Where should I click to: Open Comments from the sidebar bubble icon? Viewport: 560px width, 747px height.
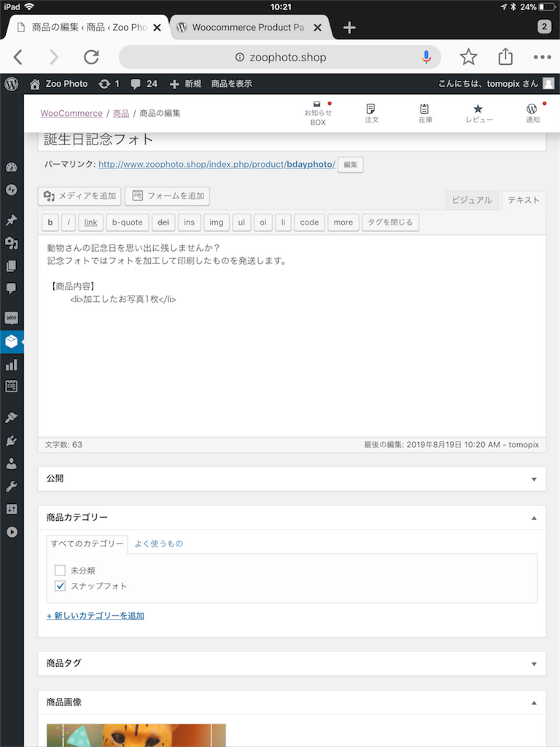pos(12,288)
